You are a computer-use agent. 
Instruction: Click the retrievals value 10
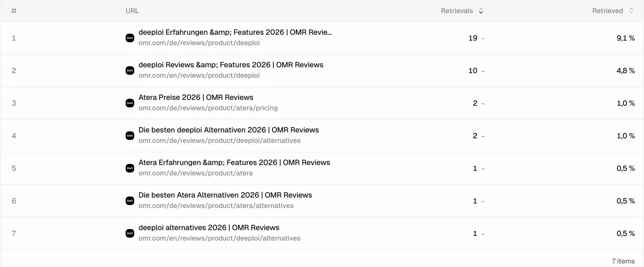[x=473, y=71]
